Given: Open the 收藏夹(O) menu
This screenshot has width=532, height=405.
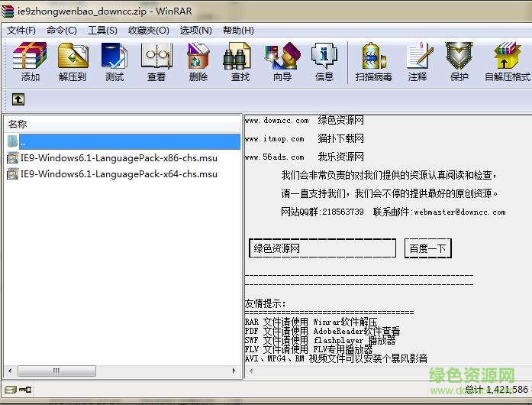Looking at the screenshot, I should point(149,31).
